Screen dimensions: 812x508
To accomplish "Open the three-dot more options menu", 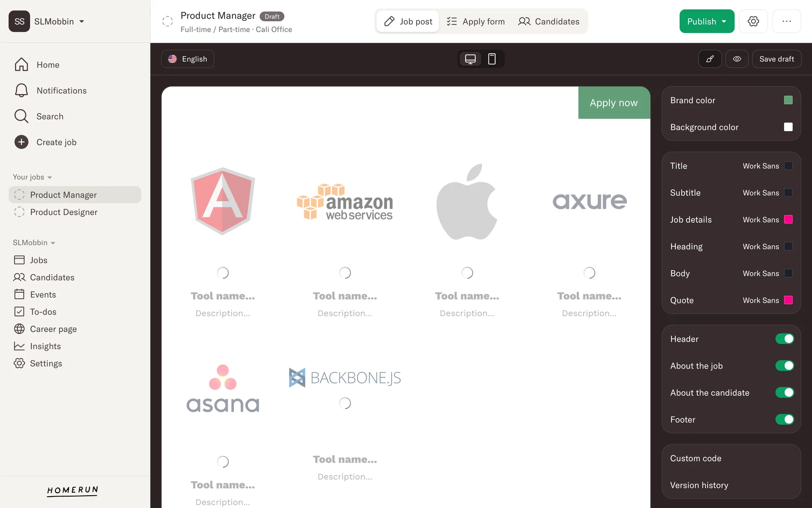I will [x=786, y=21].
